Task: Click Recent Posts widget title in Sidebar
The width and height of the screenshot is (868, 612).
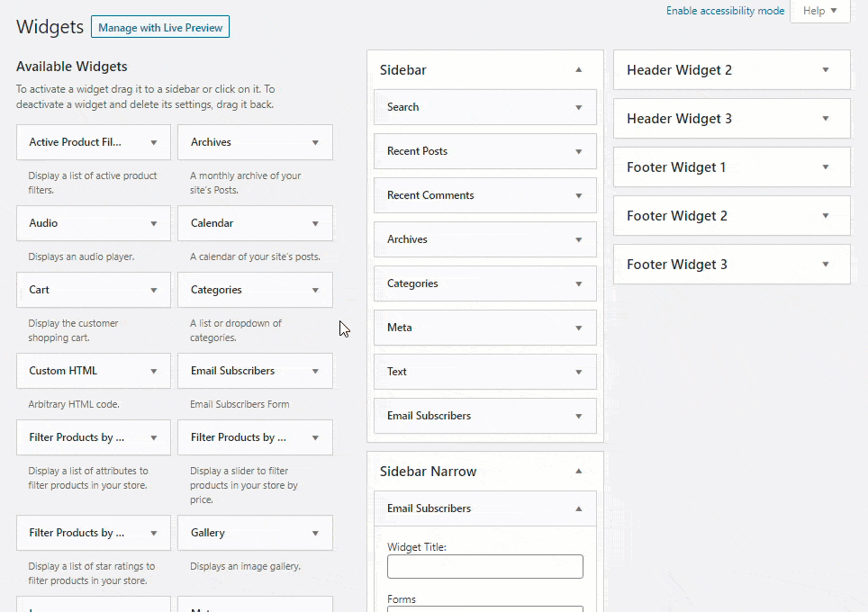Action: tap(417, 151)
